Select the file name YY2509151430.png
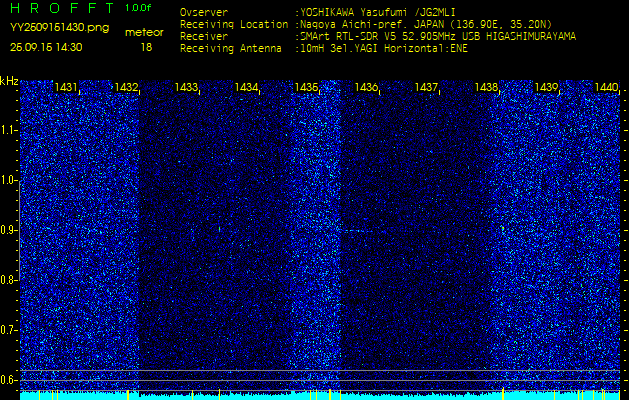Viewport: 629px width, 400px height. [x=59, y=28]
